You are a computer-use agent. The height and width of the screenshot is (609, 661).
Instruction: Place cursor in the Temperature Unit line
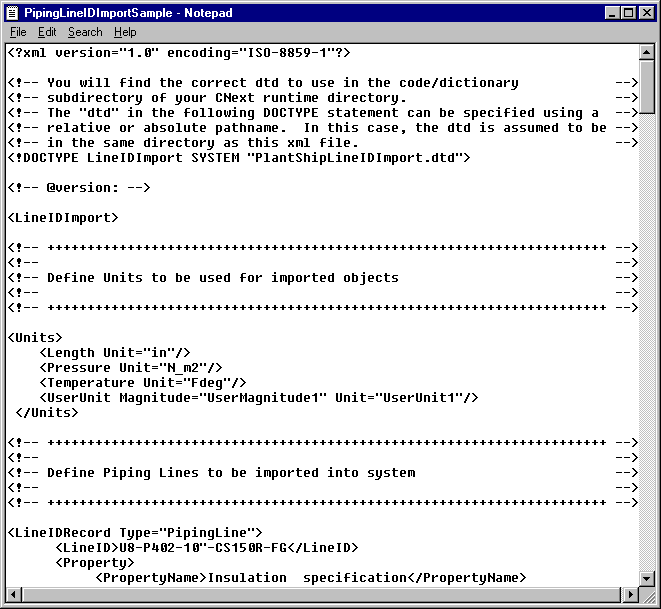click(x=142, y=382)
